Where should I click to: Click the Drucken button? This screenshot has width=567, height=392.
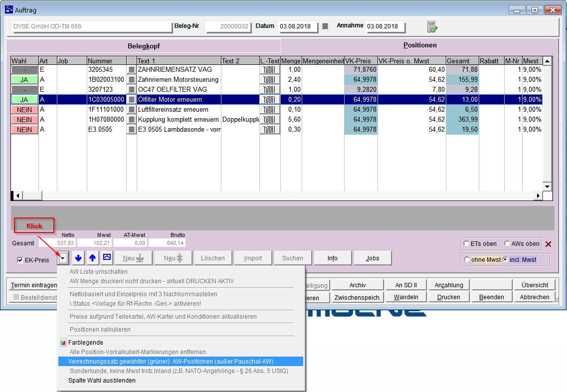[x=448, y=297]
